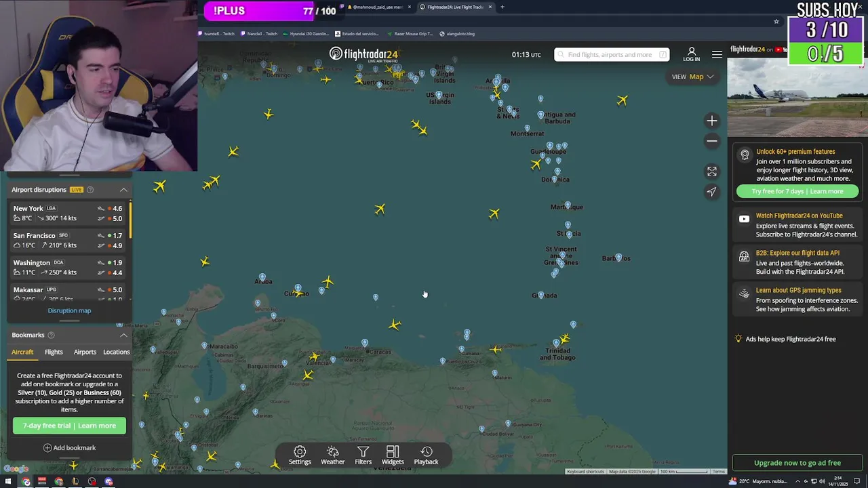Open the Disruption map link
Image resolution: width=868 pixels, height=488 pixels.
pos(69,310)
